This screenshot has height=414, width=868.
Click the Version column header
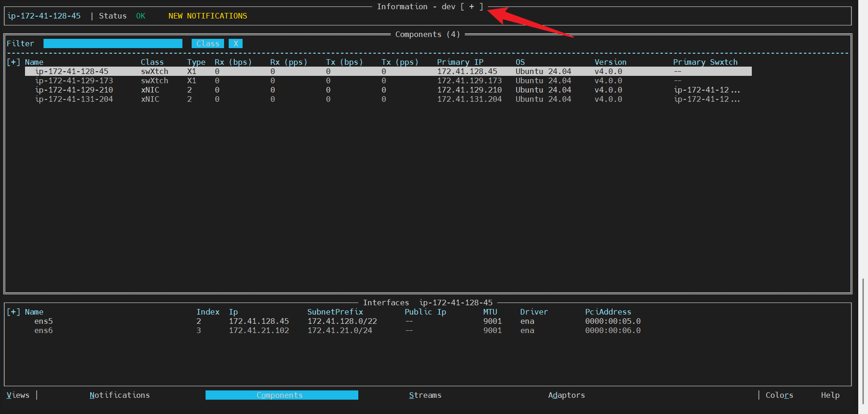pyautogui.click(x=611, y=62)
